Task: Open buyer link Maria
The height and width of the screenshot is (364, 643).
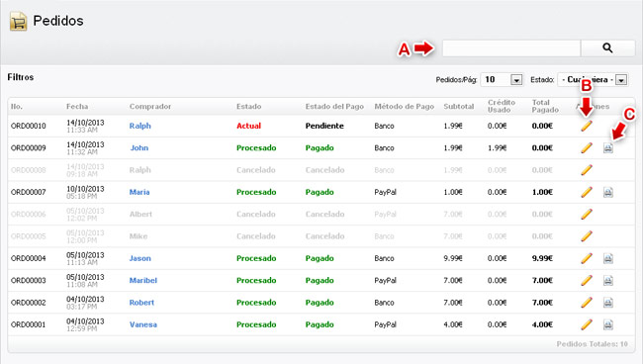Action: point(139,192)
